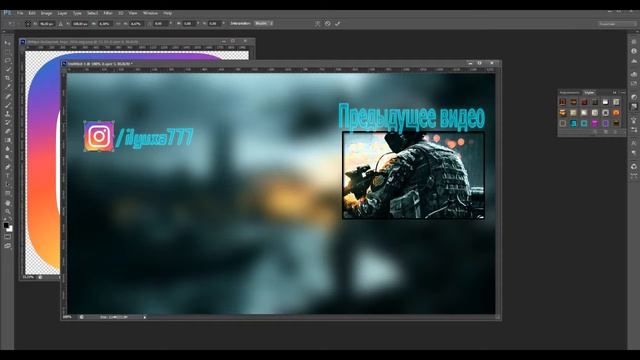Open the Layer menu

(62, 13)
